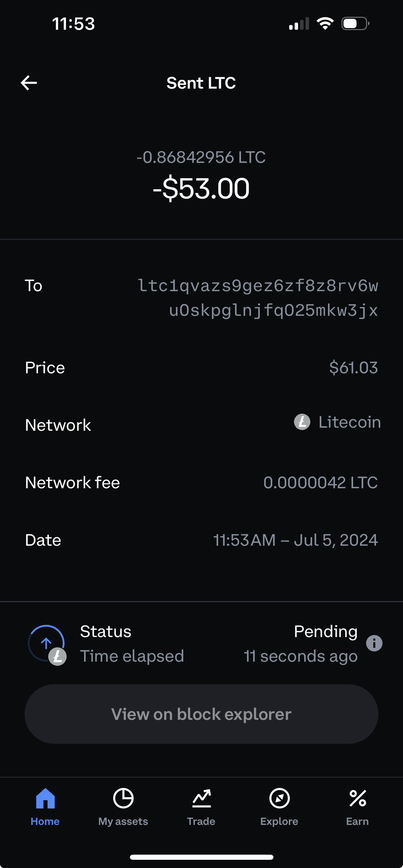The width and height of the screenshot is (403, 868).
Task: Switch to the Explore tab label
Action: [x=279, y=821]
